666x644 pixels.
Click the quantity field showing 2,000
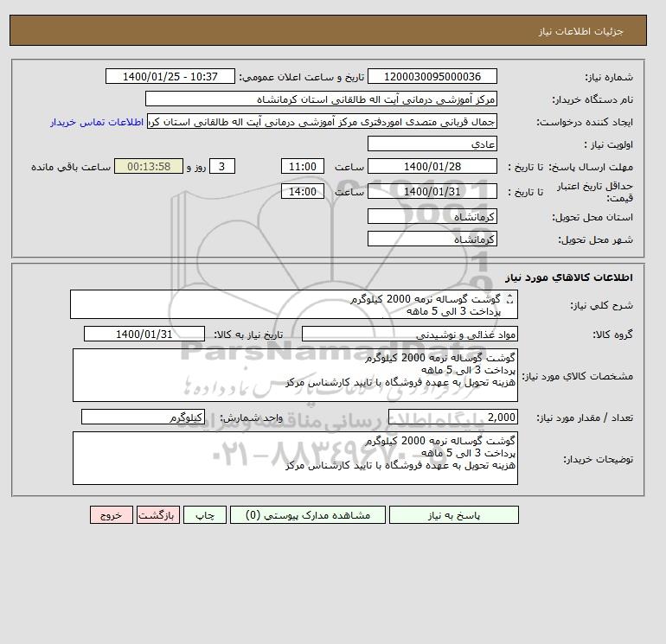coord(452,417)
